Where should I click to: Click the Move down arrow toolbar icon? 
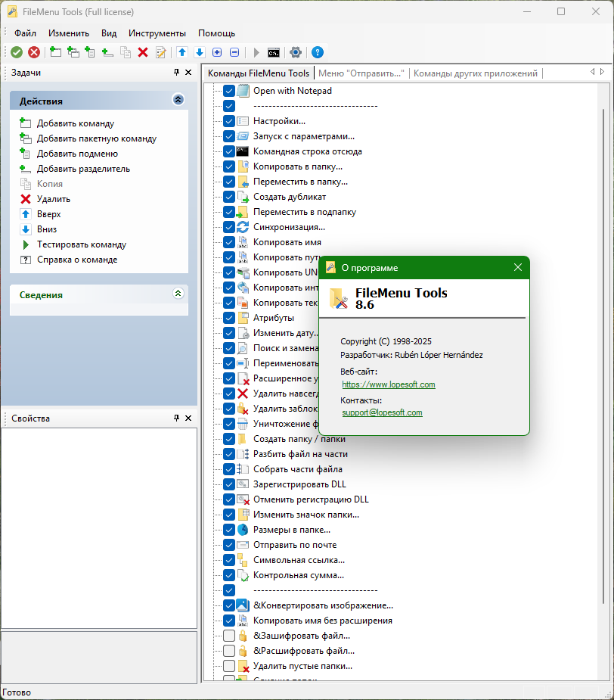click(200, 52)
